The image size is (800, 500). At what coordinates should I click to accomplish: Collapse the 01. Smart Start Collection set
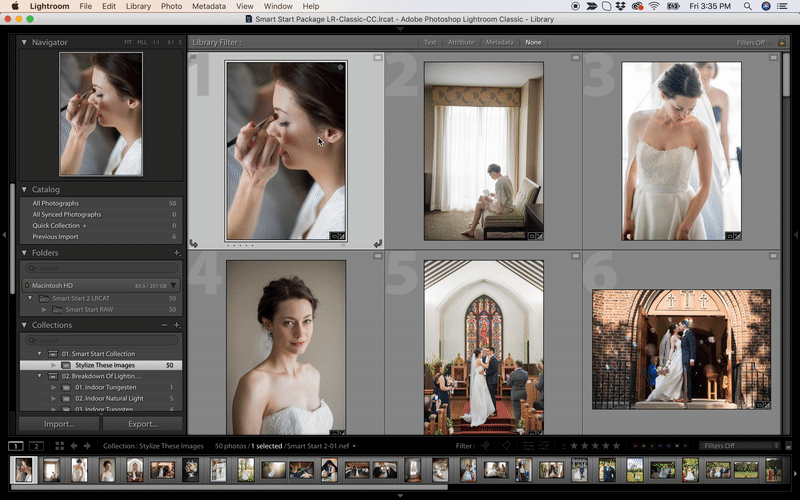coord(40,354)
